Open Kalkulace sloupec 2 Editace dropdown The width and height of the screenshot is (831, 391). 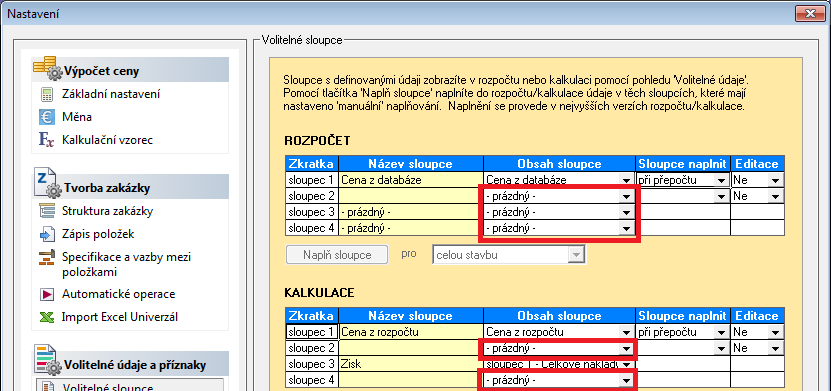pyautogui.click(x=776, y=349)
